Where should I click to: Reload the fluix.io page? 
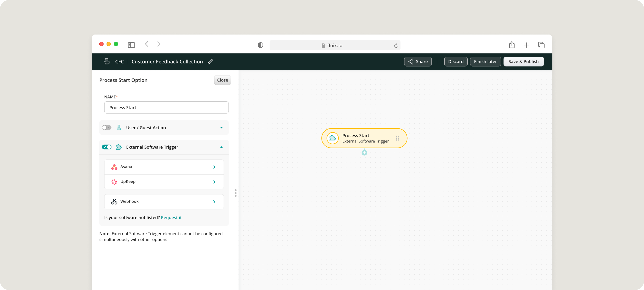[x=396, y=46]
